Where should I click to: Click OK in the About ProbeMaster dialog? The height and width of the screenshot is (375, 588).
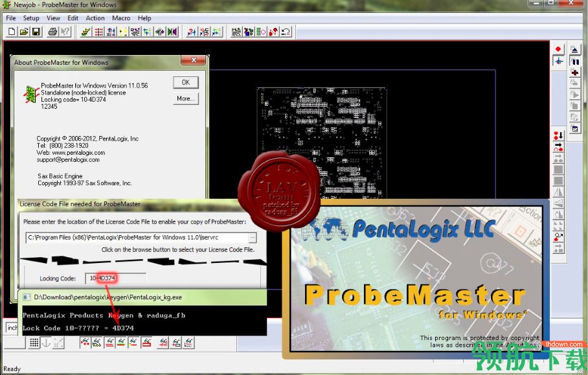[x=186, y=82]
